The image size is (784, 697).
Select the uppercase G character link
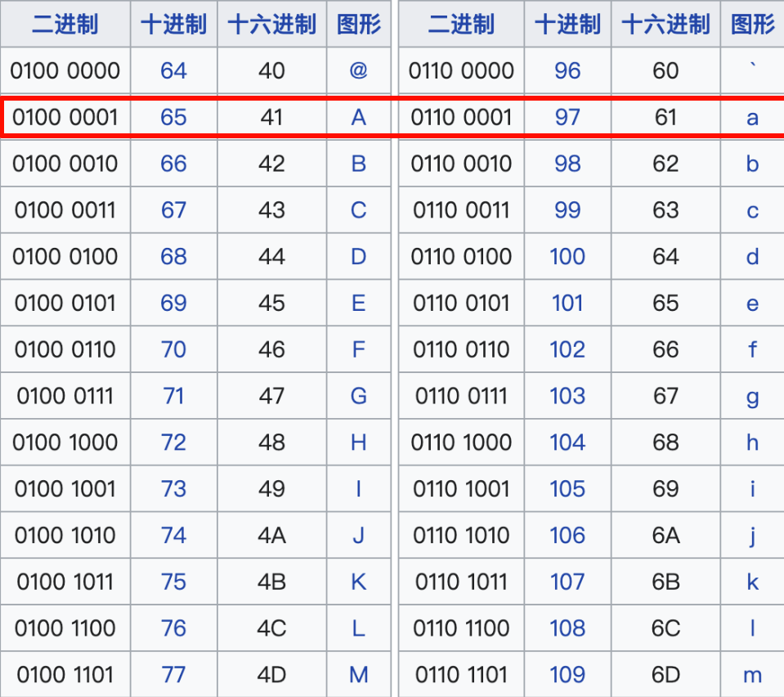pyautogui.click(x=358, y=396)
